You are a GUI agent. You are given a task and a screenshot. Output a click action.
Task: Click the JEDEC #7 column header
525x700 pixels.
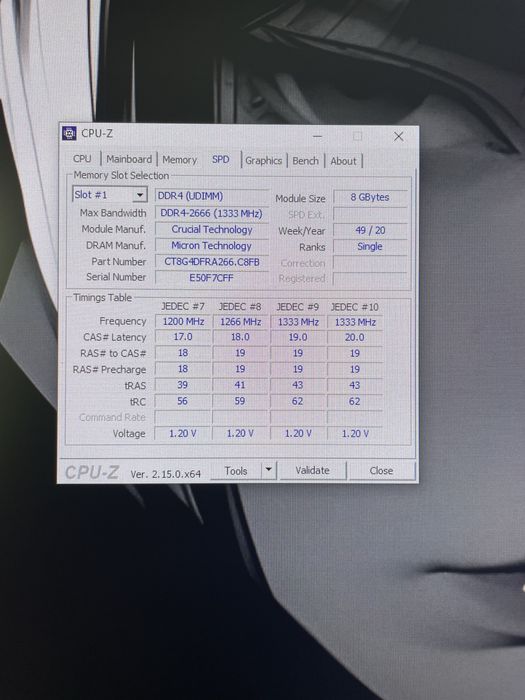(x=183, y=307)
